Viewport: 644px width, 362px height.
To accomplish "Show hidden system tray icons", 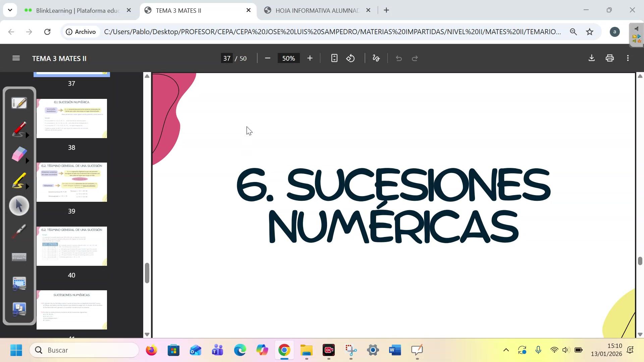I will (x=506, y=350).
